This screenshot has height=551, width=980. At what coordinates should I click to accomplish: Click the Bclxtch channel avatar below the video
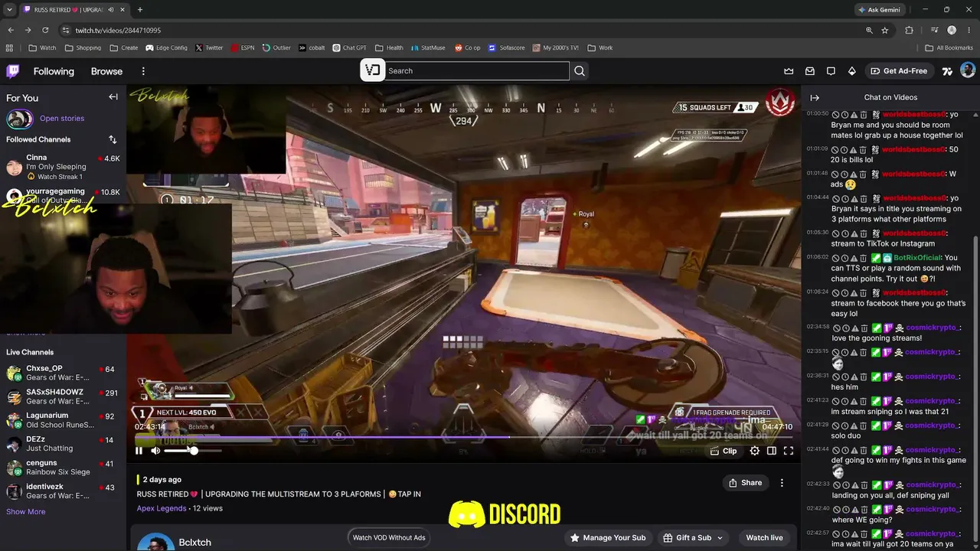coord(155,541)
